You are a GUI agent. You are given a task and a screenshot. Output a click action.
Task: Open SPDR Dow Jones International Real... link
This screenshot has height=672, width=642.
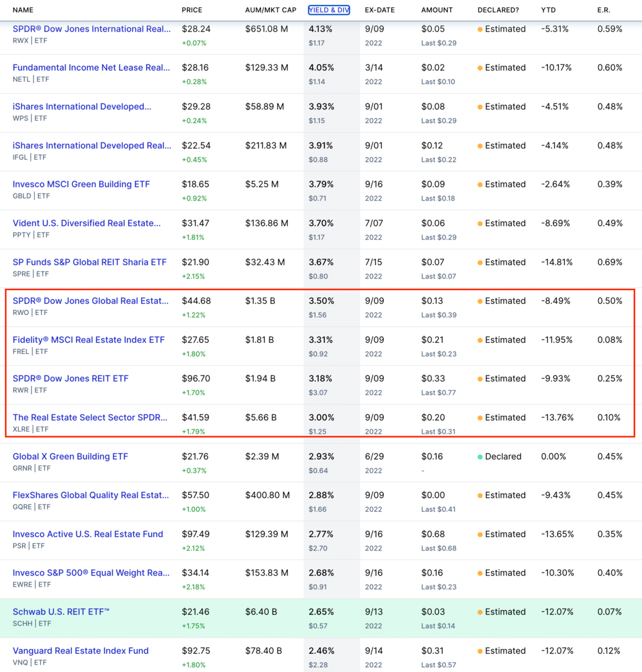(92, 28)
